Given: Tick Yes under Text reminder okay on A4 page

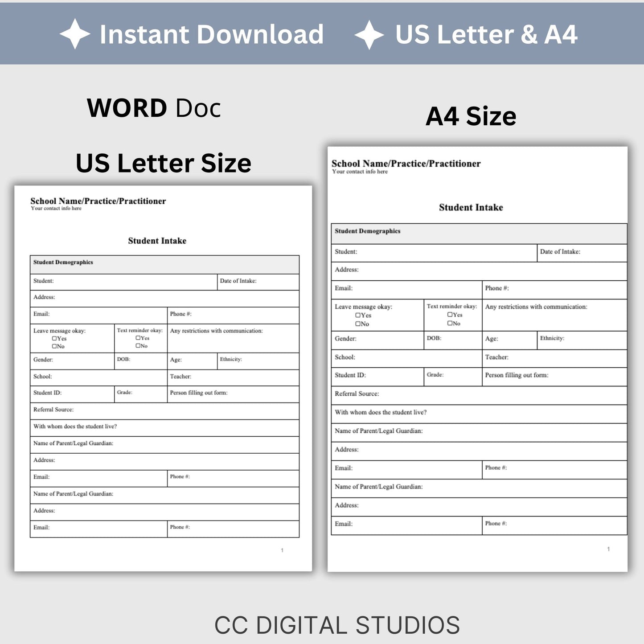Looking at the screenshot, I should click(450, 315).
